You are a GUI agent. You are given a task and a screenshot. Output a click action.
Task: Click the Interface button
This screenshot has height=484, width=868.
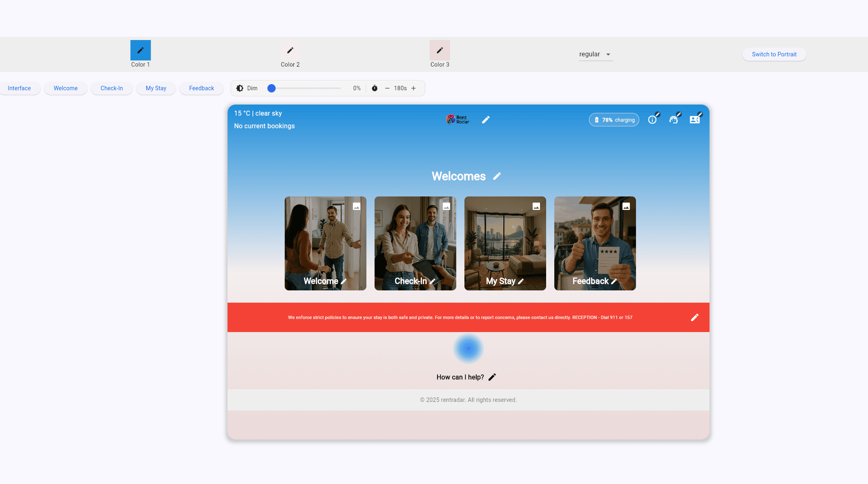click(x=19, y=88)
